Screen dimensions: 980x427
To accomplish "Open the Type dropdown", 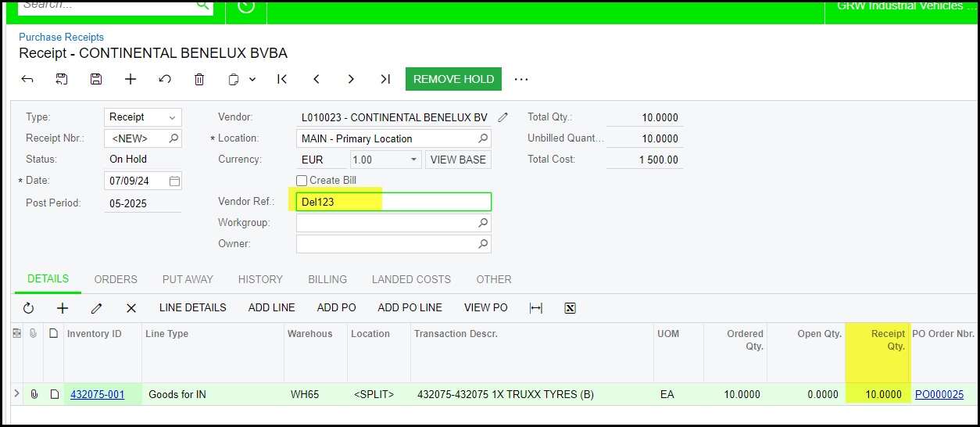I will [172, 117].
